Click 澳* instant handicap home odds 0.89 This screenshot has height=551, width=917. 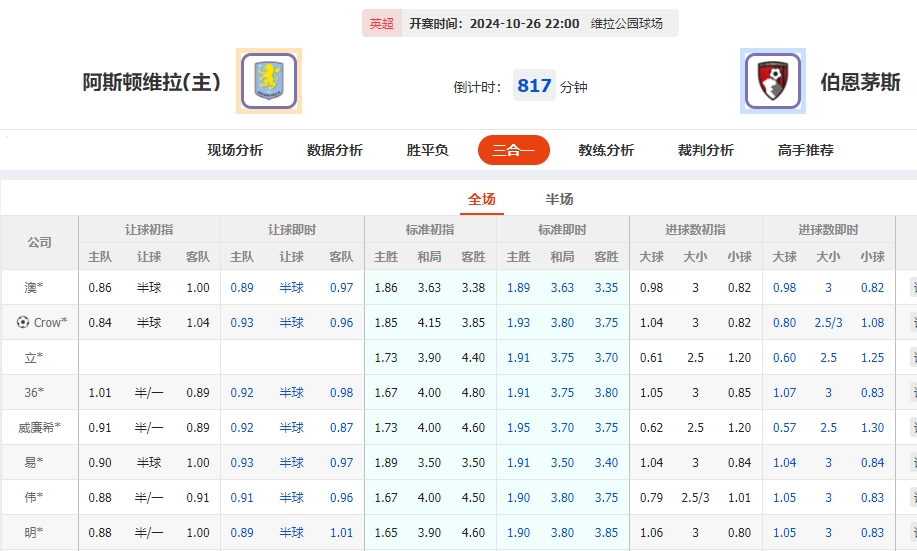tap(242, 288)
